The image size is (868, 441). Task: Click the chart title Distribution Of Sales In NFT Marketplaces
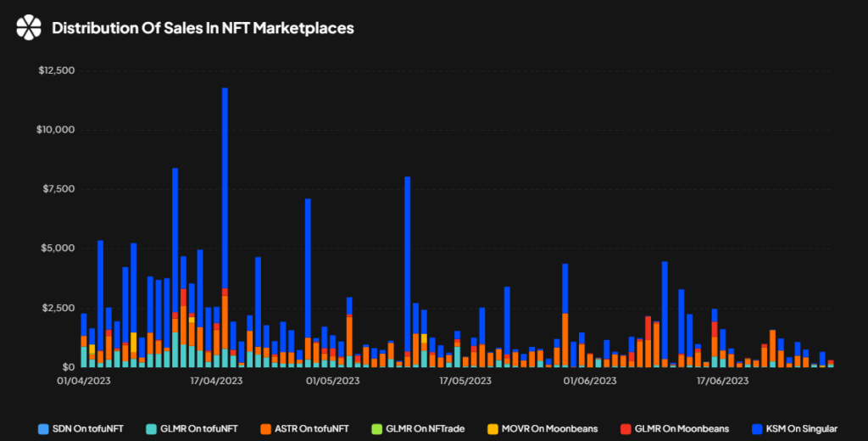click(x=203, y=28)
